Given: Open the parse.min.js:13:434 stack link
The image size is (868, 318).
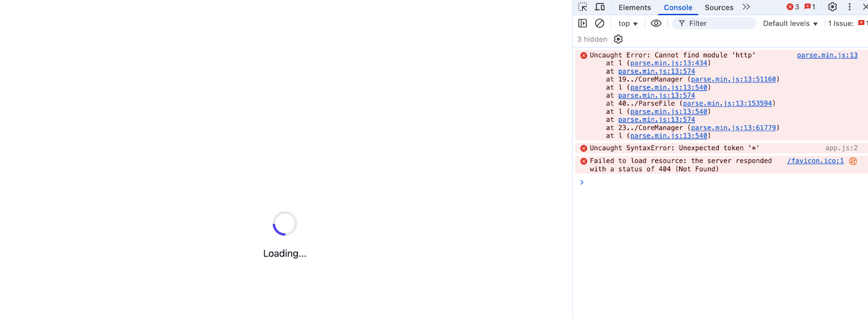Looking at the screenshot, I should tap(668, 63).
